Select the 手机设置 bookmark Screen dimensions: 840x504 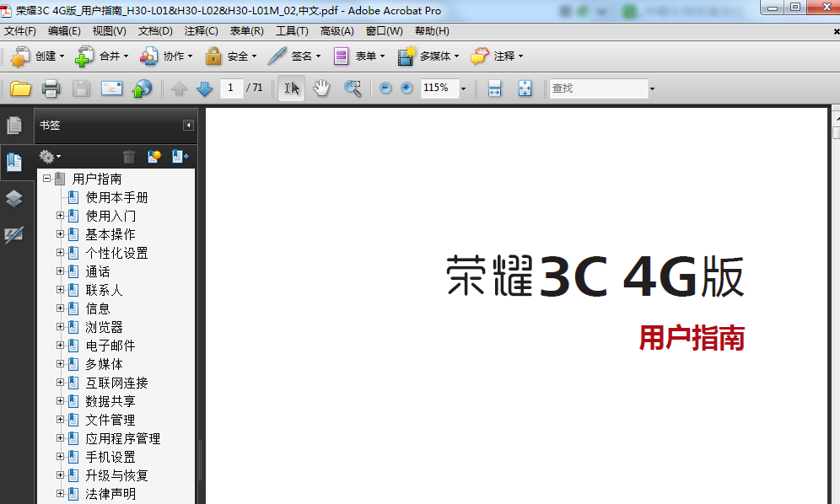click(110, 457)
